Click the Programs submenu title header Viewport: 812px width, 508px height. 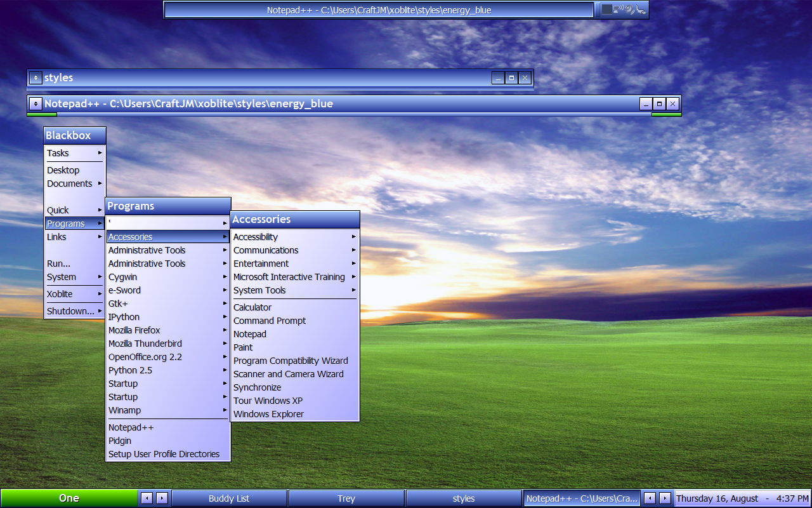pyautogui.click(x=167, y=206)
